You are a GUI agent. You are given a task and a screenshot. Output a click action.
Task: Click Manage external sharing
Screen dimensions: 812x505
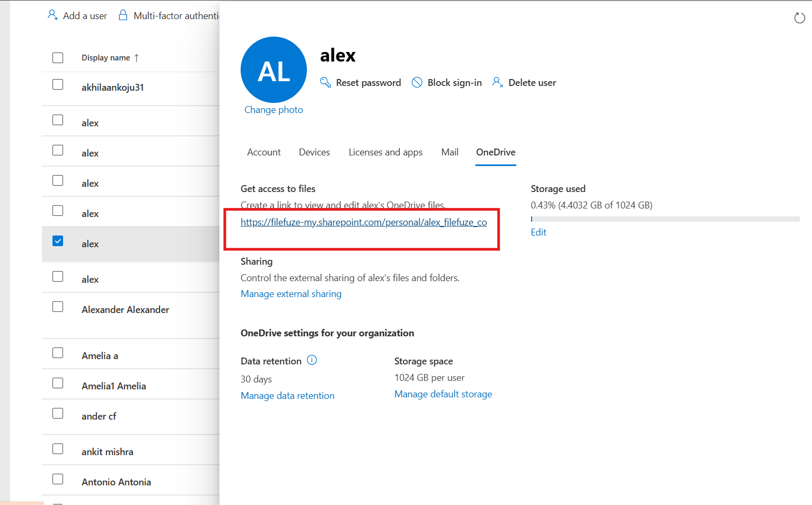[291, 293]
